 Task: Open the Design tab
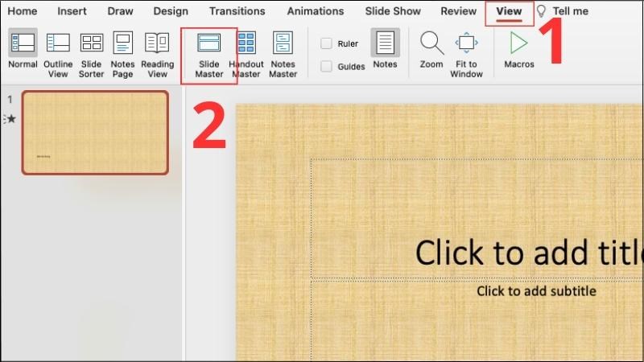(x=171, y=11)
